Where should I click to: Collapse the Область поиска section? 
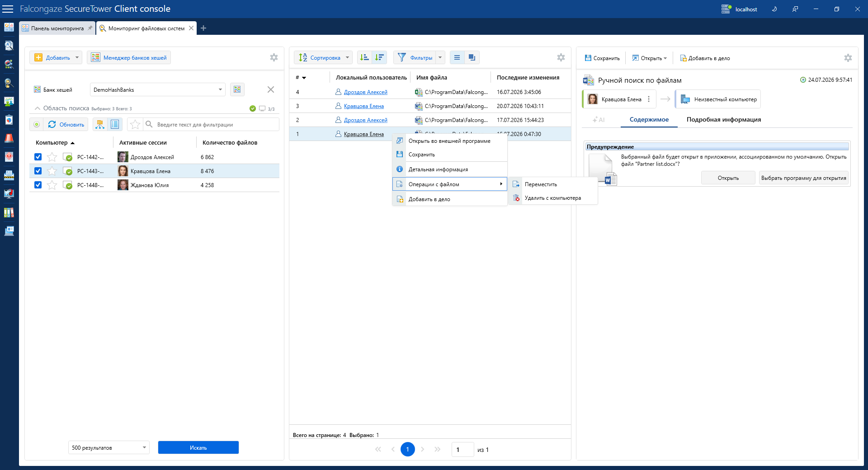38,108
